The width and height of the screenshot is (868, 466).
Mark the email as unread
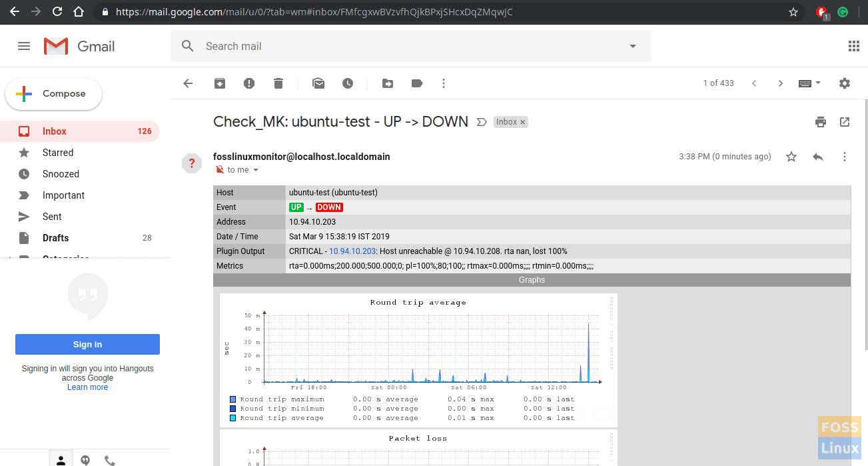pyautogui.click(x=318, y=83)
